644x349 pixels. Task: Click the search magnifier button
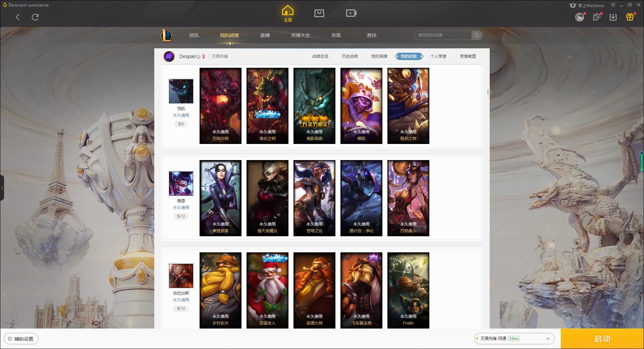[x=477, y=35]
